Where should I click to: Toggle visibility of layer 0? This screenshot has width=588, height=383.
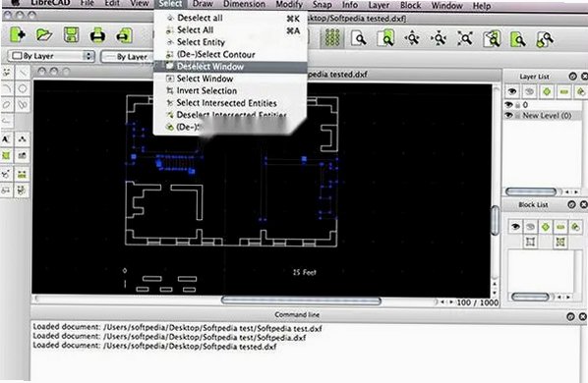(x=509, y=104)
